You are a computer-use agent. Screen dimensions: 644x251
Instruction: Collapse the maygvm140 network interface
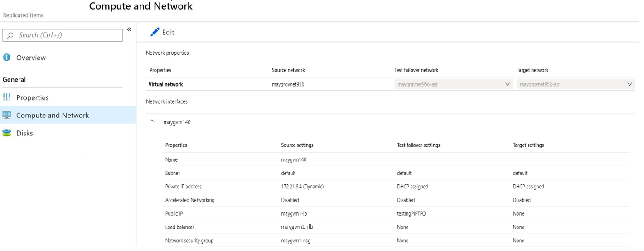tap(152, 121)
